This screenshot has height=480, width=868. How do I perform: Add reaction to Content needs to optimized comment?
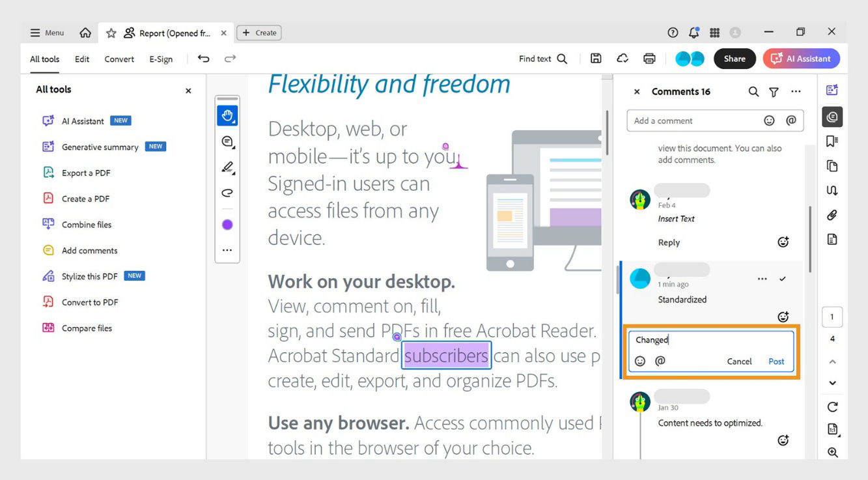pyautogui.click(x=783, y=440)
